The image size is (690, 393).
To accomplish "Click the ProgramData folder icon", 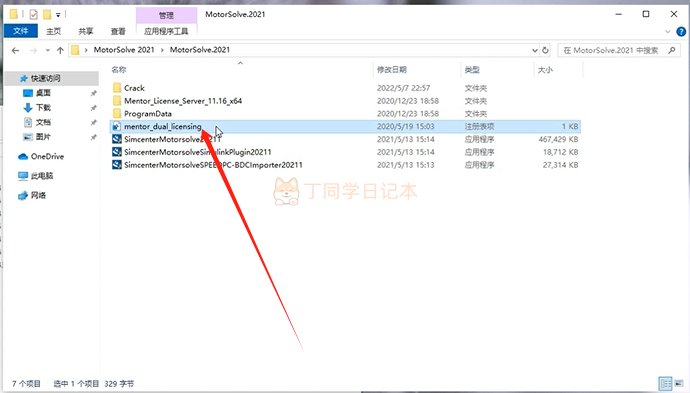I will [x=117, y=114].
